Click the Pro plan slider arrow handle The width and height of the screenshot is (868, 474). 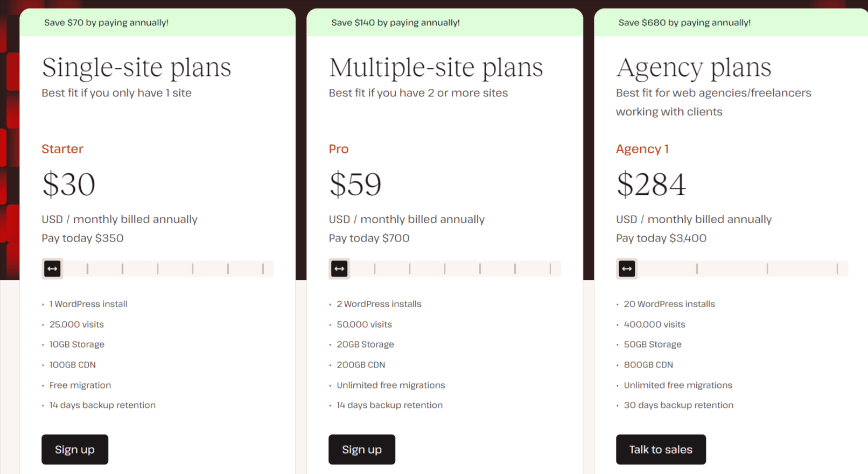point(339,268)
